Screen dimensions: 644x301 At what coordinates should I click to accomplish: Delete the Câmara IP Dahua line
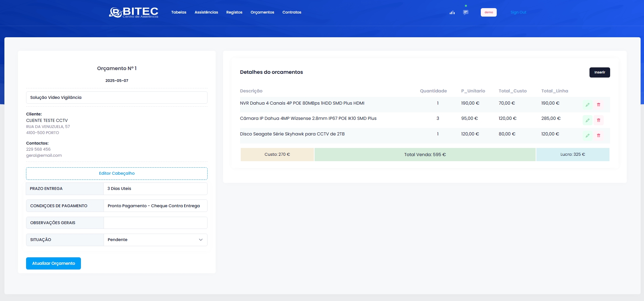(x=598, y=120)
